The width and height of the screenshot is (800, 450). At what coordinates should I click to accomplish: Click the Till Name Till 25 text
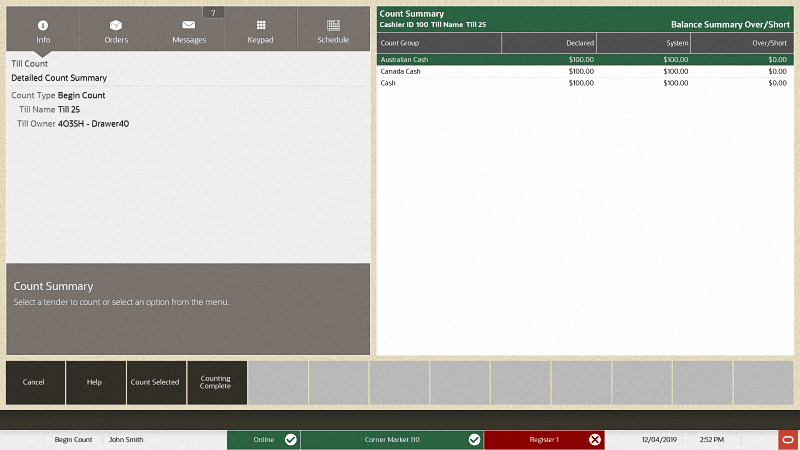(49, 110)
